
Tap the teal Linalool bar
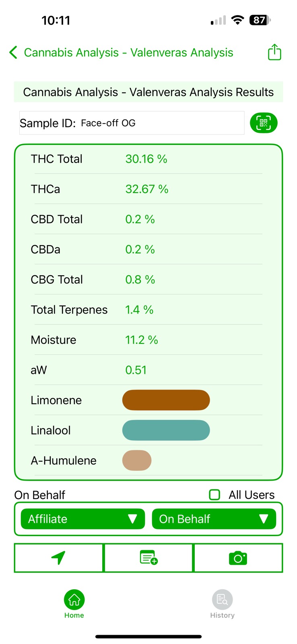pos(166,430)
